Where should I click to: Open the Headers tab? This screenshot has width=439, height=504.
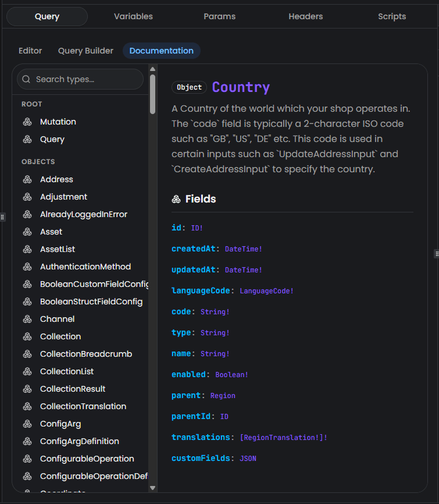[x=306, y=16]
